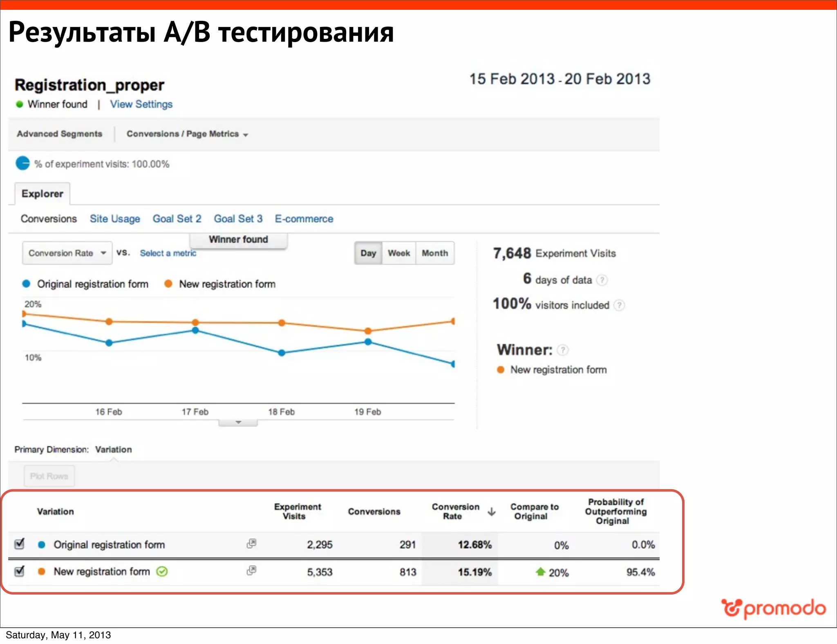Click orange data point on 16 Feb
The image size is (837, 644).
click(x=109, y=322)
